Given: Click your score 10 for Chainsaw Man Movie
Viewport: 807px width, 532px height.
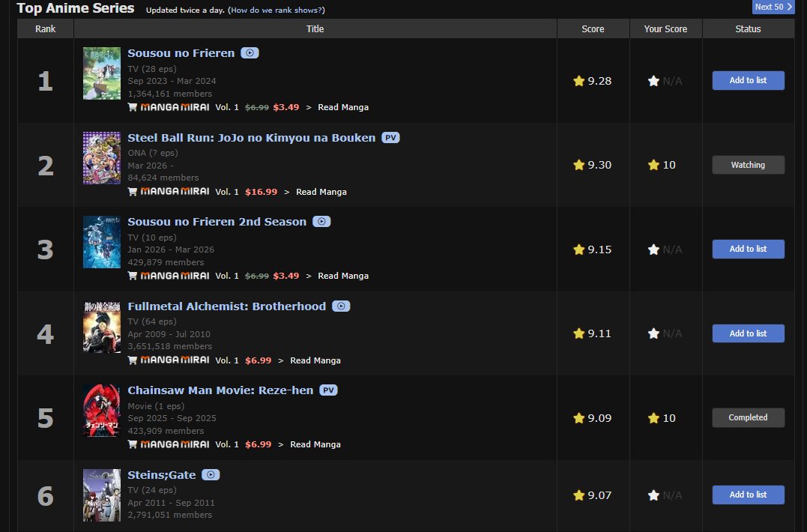Looking at the screenshot, I should coord(669,418).
